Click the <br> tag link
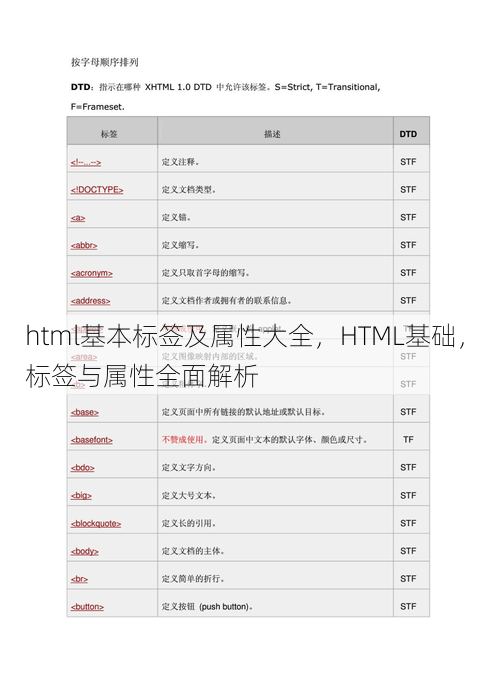Image resolution: width=490 pixels, height=696 pixels. [x=79, y=579]
